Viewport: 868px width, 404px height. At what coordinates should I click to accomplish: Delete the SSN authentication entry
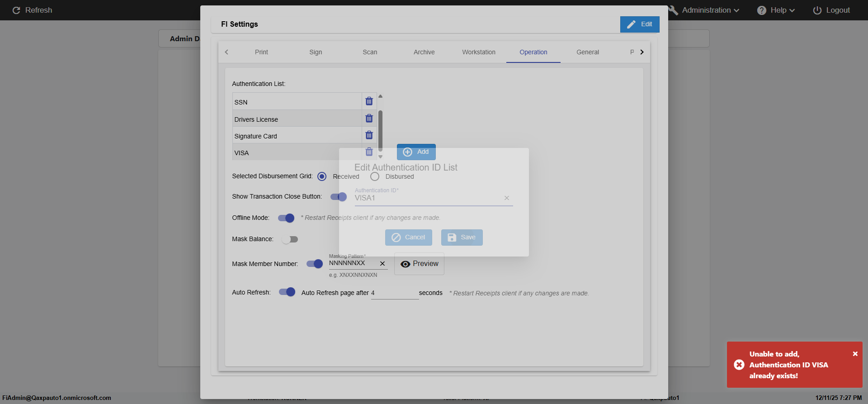click(369, 101)
